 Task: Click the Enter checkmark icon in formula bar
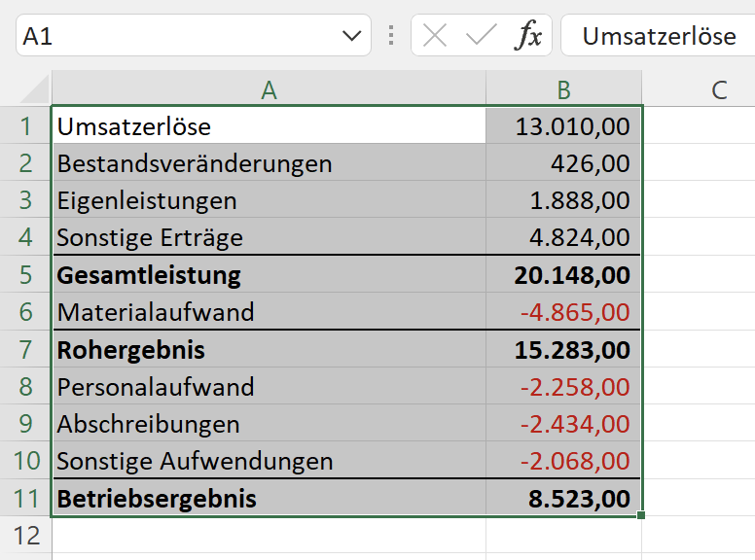click(x=481, y=36)
